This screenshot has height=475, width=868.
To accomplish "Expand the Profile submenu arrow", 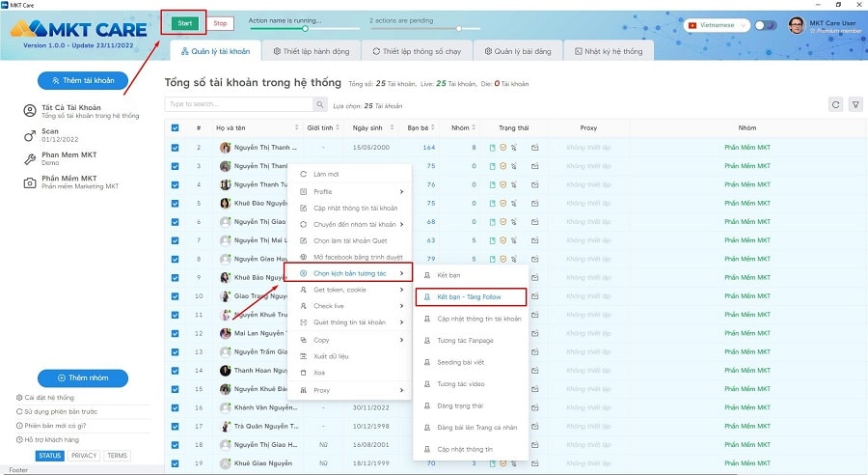I will point(401,192).
